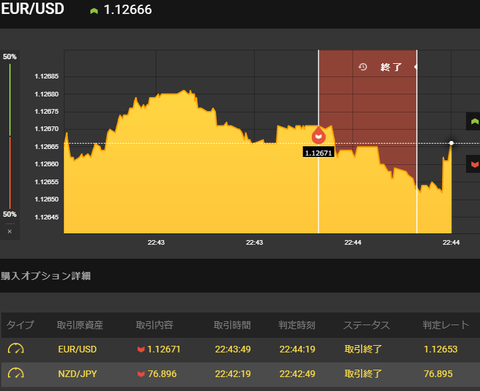Click the EUR/USD chart title

coord(32,9)
